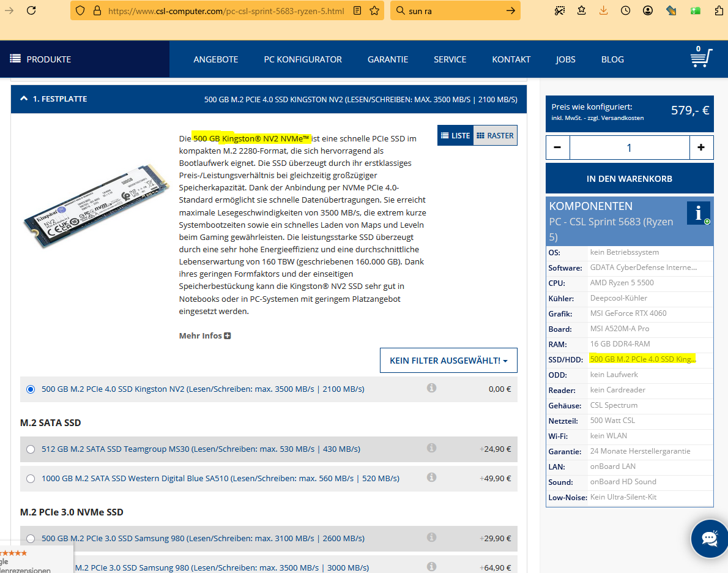
Task: Open GARANTIE menu item
Action: tap(388, 59)
